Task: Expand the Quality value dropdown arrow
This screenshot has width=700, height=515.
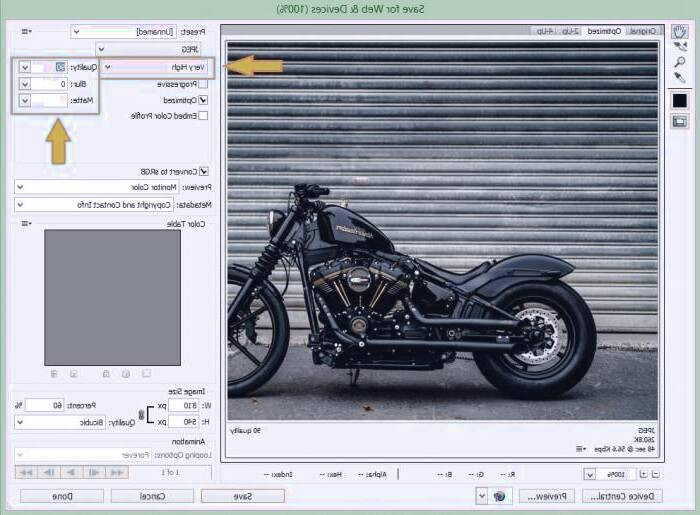Action: point(25,67)
